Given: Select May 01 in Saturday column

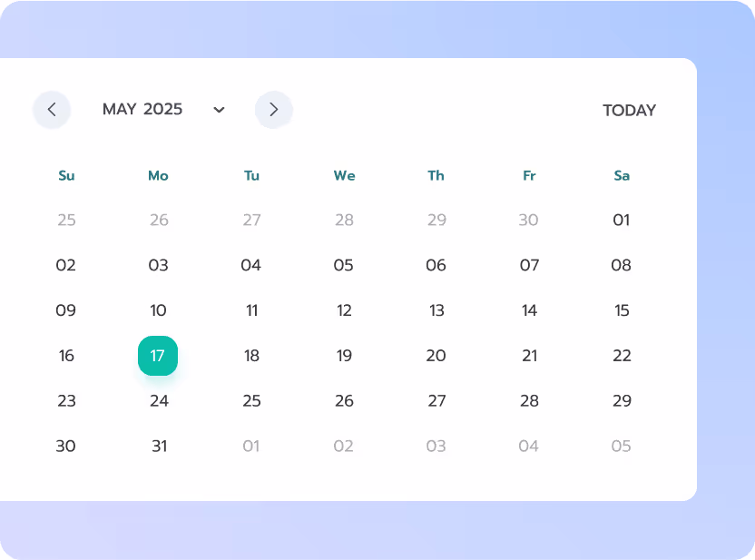Looking at the screenshot, I should (x=622, y=220).
